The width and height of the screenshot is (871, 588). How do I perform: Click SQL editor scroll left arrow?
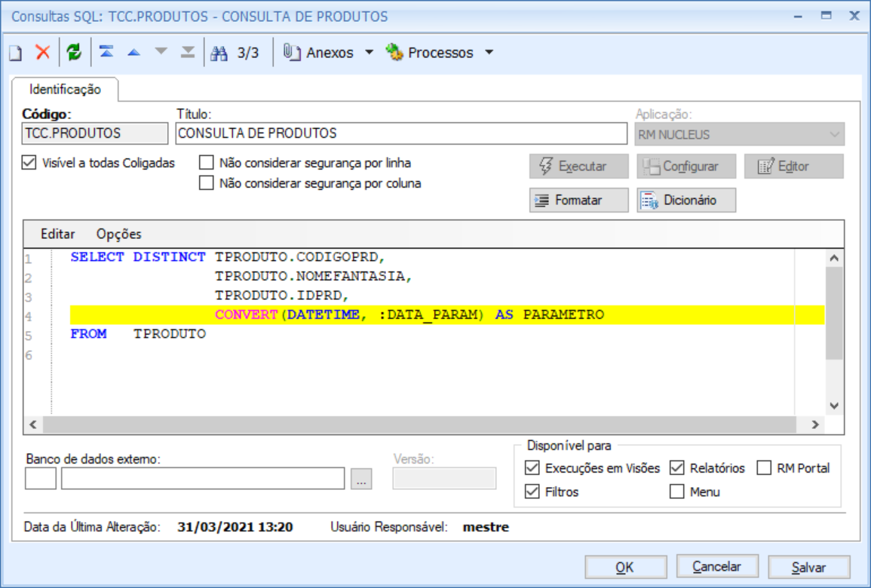(x=33, y=424)
